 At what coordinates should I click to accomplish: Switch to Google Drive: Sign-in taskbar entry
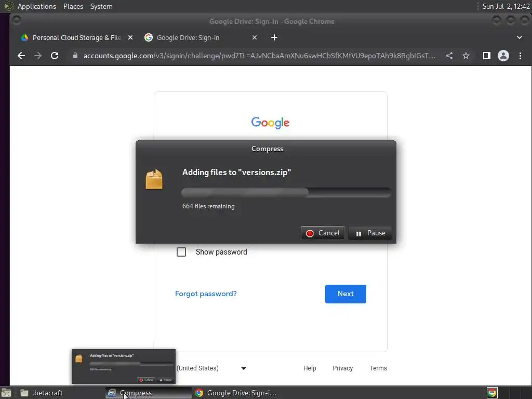coord(236,393)
